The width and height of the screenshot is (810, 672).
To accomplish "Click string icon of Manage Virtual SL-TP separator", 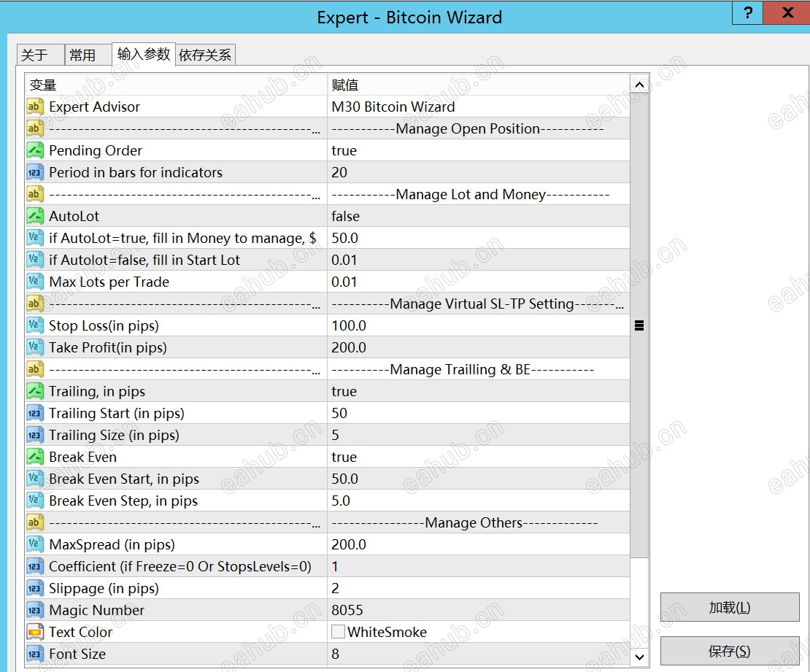I will click(x=34, y=304).
